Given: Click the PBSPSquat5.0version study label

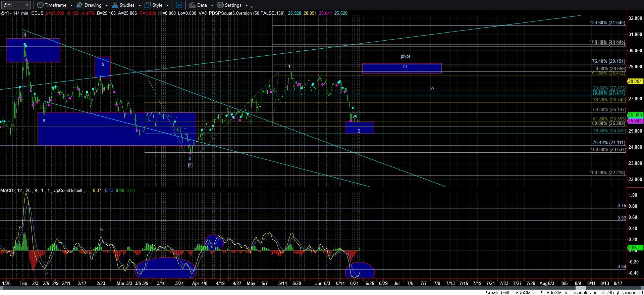Looking at the screenshot, I should click(247, 13).
